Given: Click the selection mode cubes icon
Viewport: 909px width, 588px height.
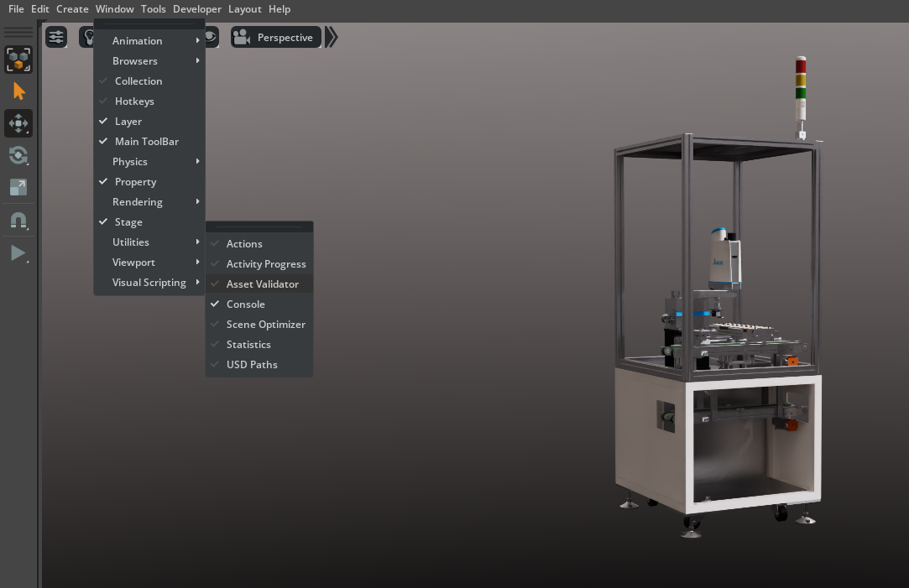Looking at the screenshot, I should (x=18, y=60).
